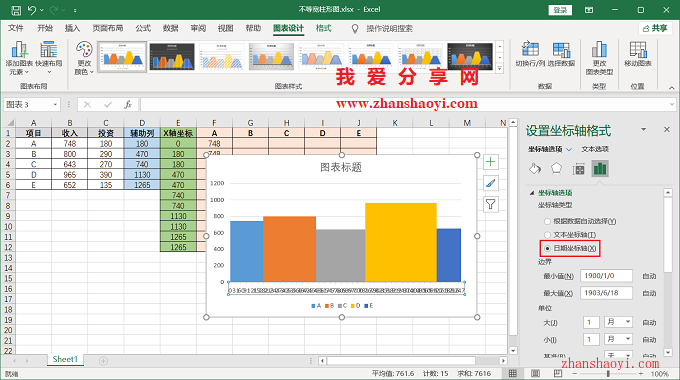The image size is (680, 380).
Task: Click the Add Chart Element icon
Action: (19, 50)
